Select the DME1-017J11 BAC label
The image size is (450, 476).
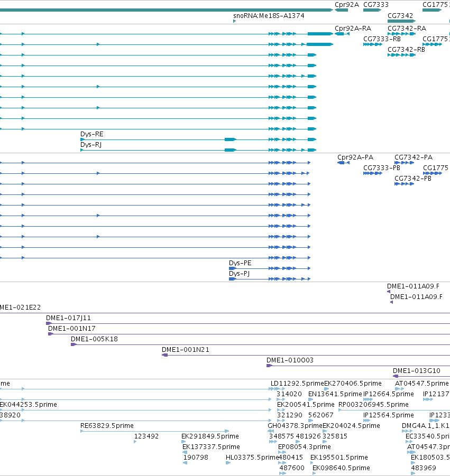pos(68,318)
